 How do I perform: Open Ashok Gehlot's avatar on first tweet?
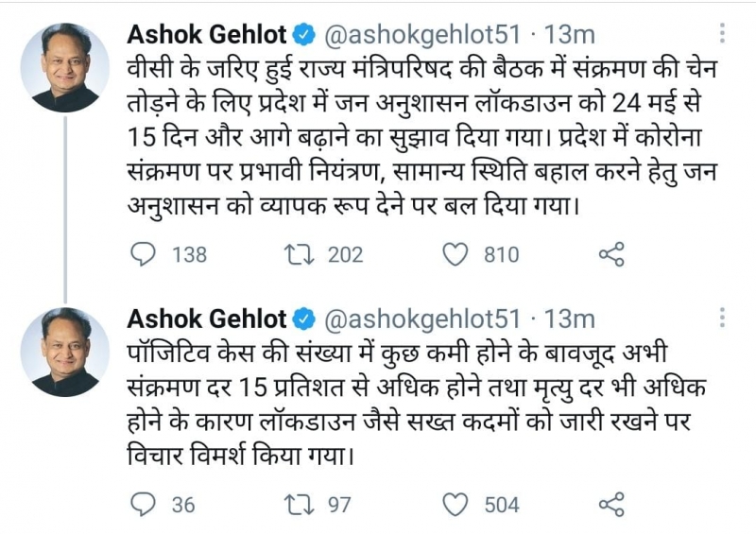[65, 67]
